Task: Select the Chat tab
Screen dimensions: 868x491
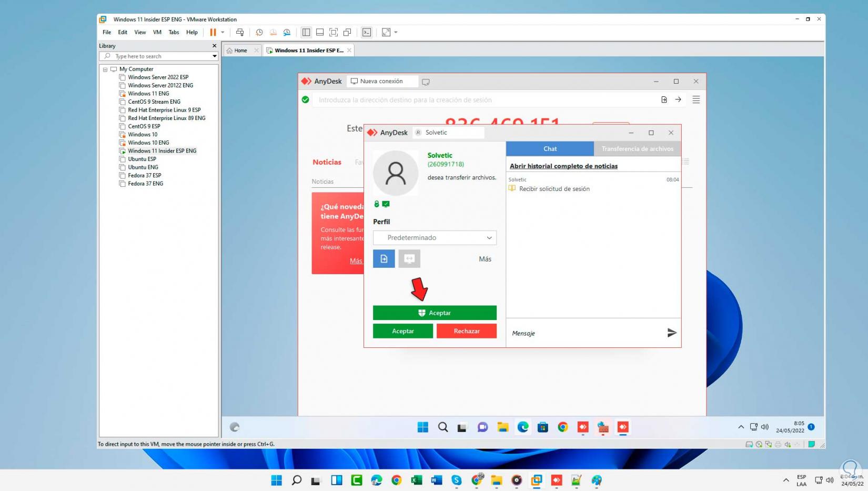Action: click(x=550, y=149)
